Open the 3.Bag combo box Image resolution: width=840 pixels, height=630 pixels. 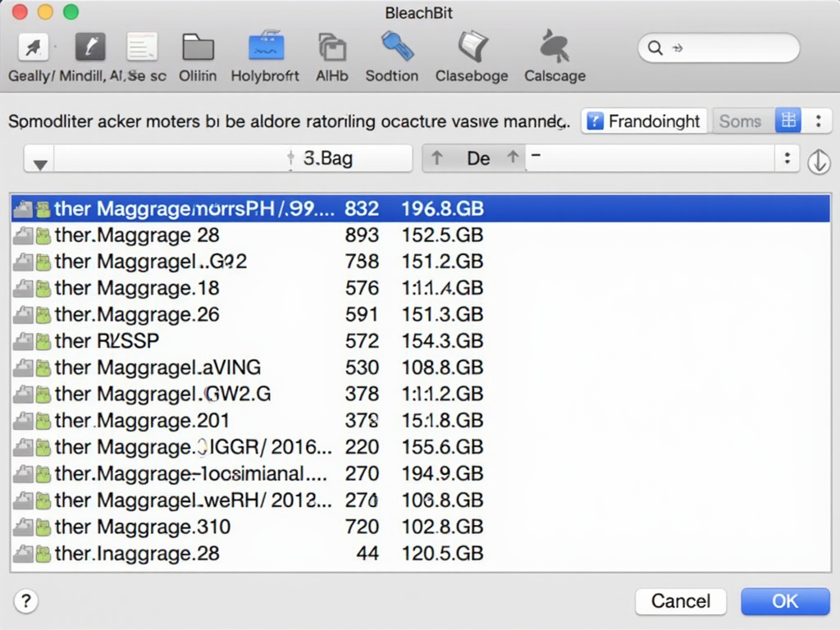point(218,158)
